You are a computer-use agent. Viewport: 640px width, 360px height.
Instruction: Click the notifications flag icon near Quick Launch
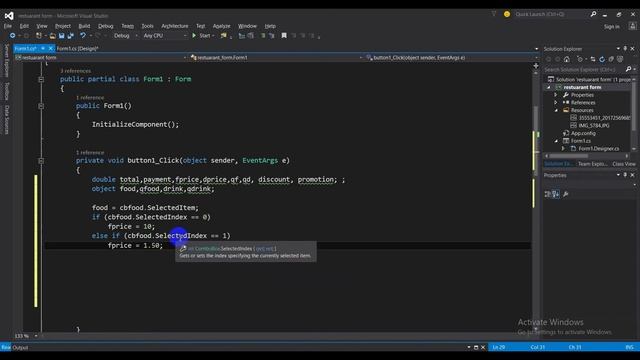(494, 14)
